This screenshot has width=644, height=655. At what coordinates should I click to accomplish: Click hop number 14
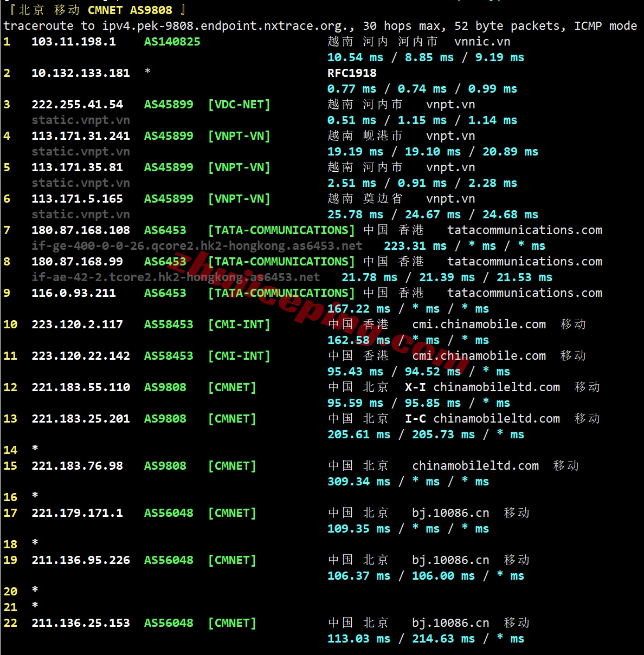10,450
